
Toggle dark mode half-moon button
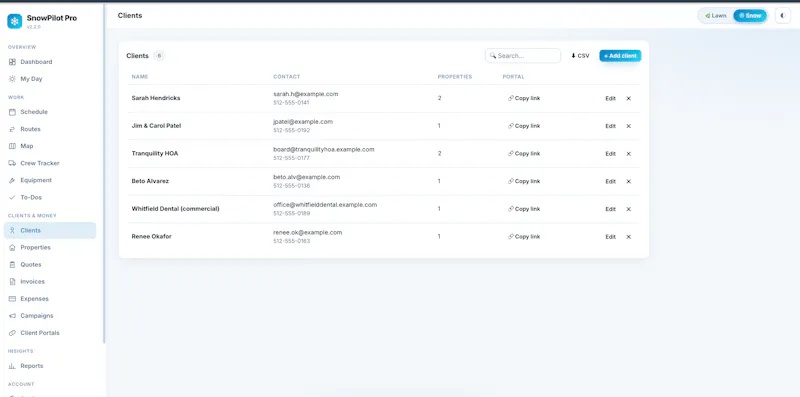[783, 16]
